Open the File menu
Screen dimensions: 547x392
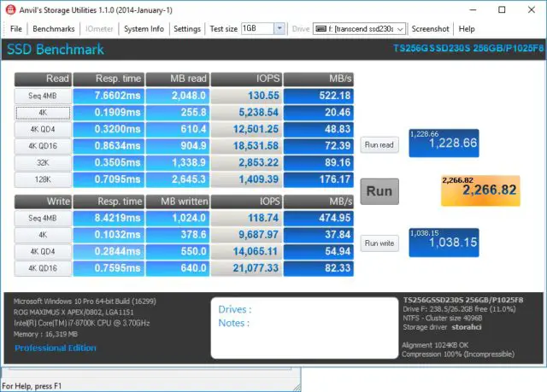click(16, 29)
